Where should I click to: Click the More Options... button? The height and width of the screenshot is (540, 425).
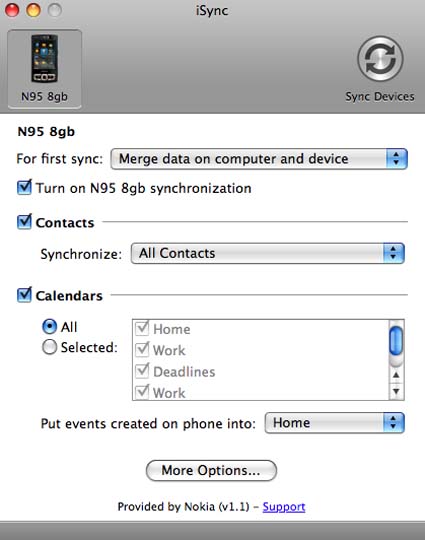click(211, 470)
